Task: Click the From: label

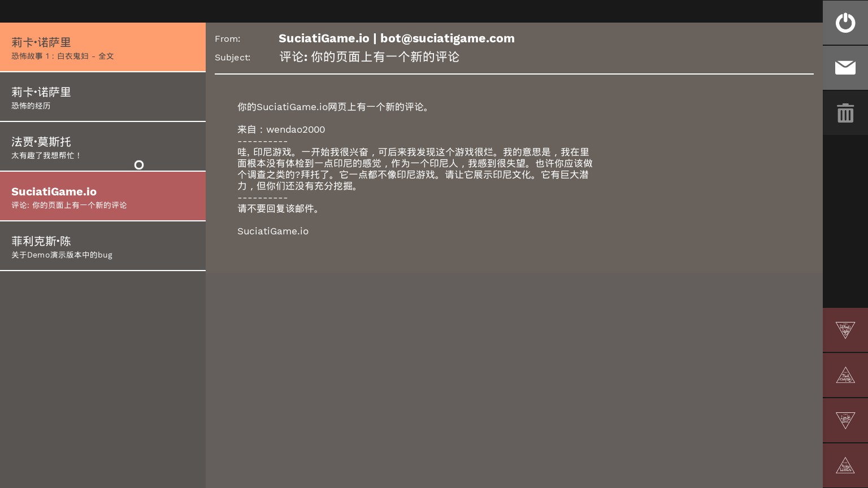Action: [x=227, y=39]
